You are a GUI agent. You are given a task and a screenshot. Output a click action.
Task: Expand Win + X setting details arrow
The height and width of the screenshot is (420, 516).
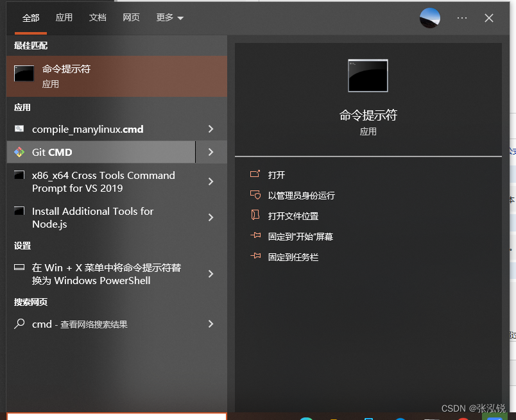tap(211, 274)
